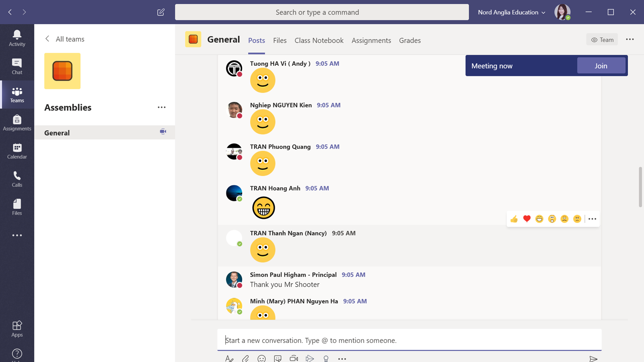This screenshot has width=644, height=362.
Task: Join the meeting now
Action: click(601, 66)
